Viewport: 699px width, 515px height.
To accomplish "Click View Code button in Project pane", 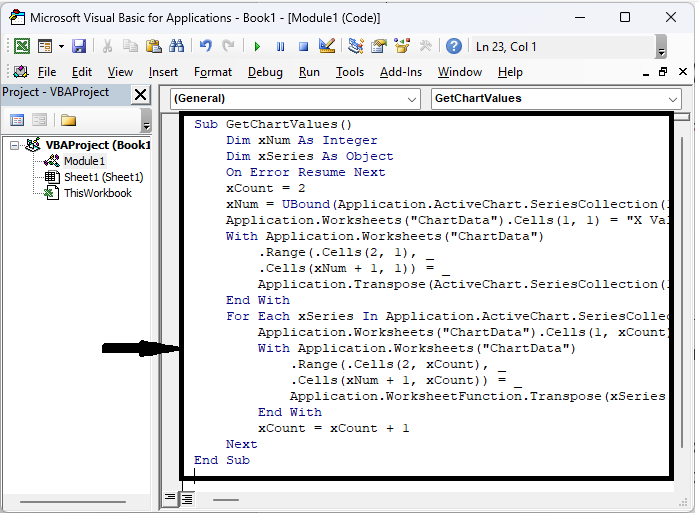I will (x=17, y=120).
